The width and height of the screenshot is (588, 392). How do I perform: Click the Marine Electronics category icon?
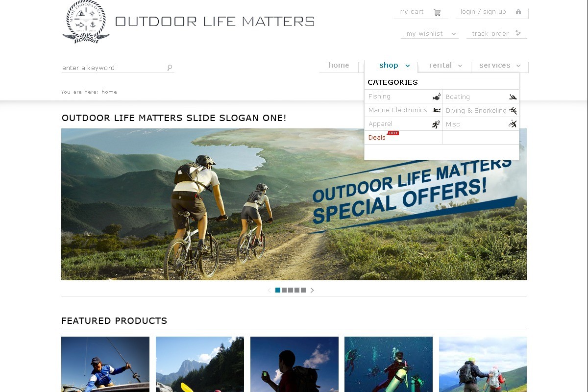pos(437,110)
